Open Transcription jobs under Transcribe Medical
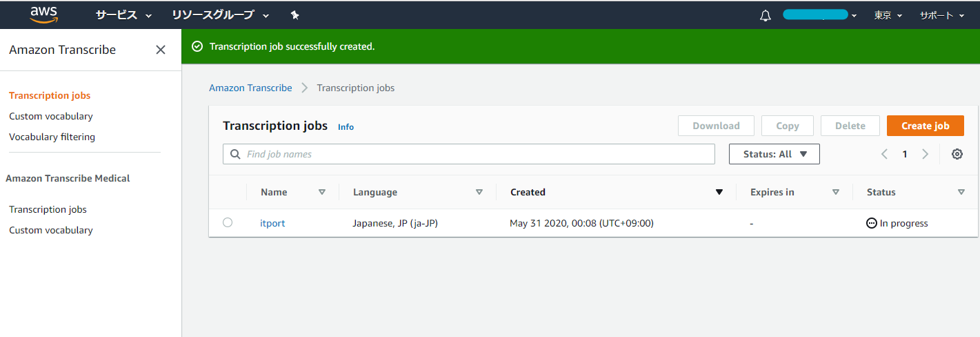Viewport: 980px width, 337px height. (x=48, y=209)
